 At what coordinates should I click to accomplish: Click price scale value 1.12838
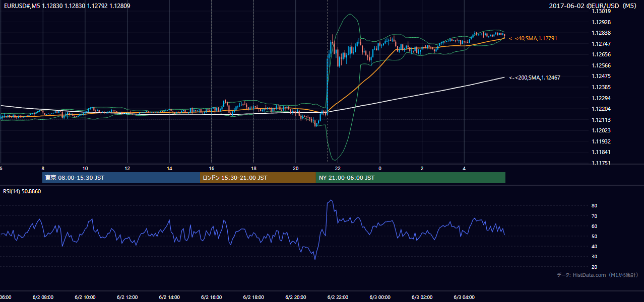(x=601, y=33)
